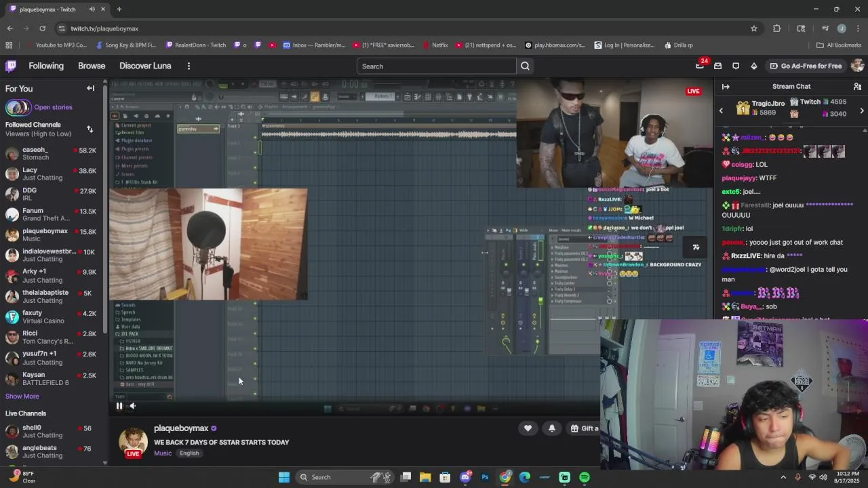This screenshot has height=488, width=868.
Task: Open Chrome apps grid in bookmarks bar
Action: 9,45
